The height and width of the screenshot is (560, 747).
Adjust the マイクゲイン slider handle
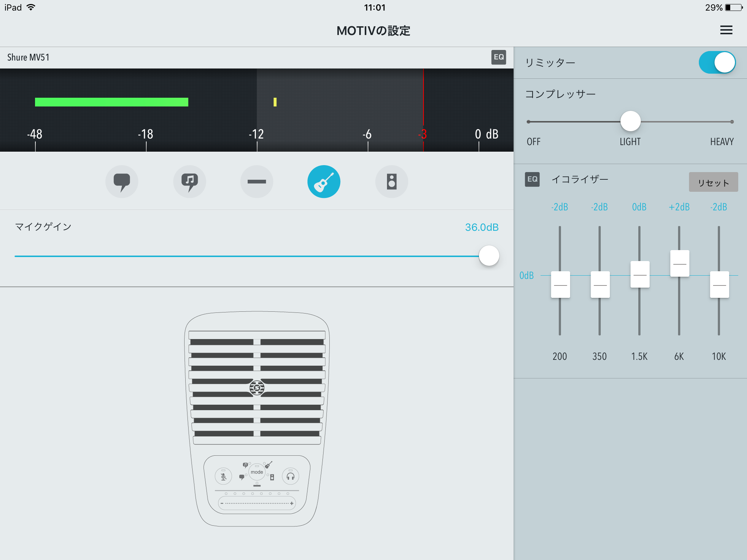click(x=489, y=256)
